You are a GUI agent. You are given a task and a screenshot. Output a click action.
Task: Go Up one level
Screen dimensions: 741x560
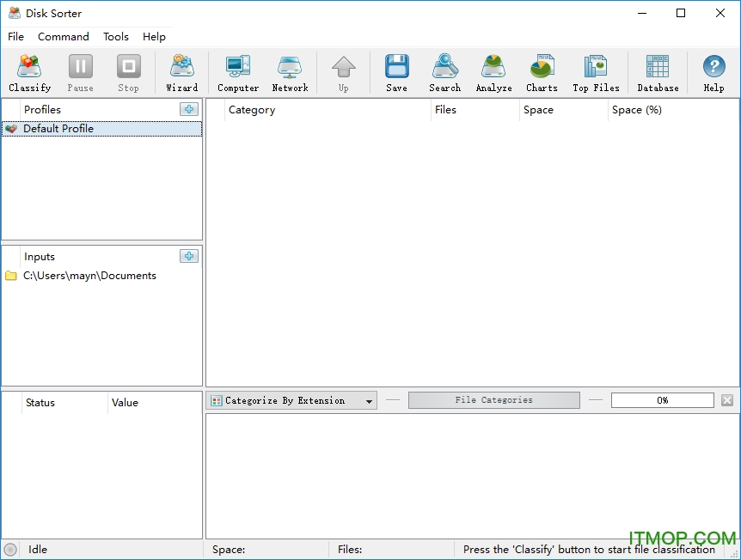pos(344,73)
